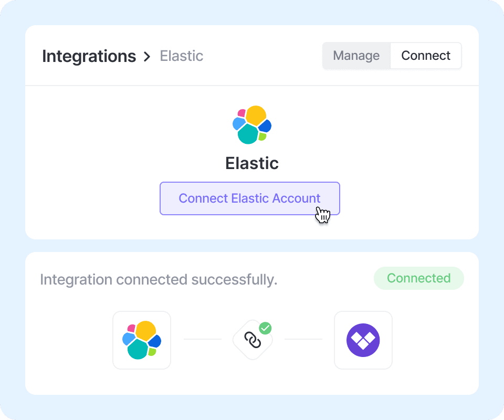Click the pink blob of the large Elastic logo

point(241,113)
